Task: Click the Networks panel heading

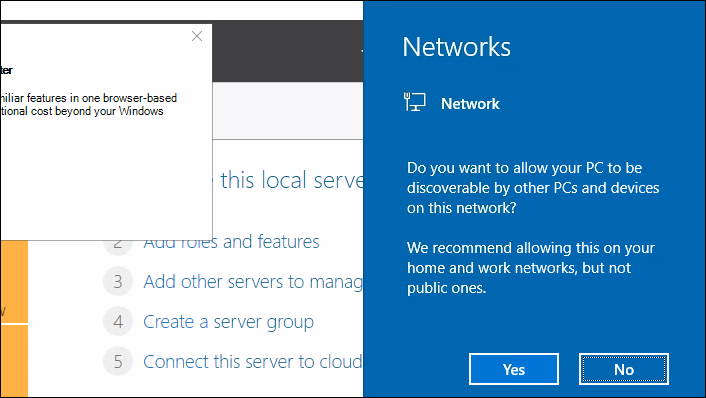Action: tap(457, 47)
